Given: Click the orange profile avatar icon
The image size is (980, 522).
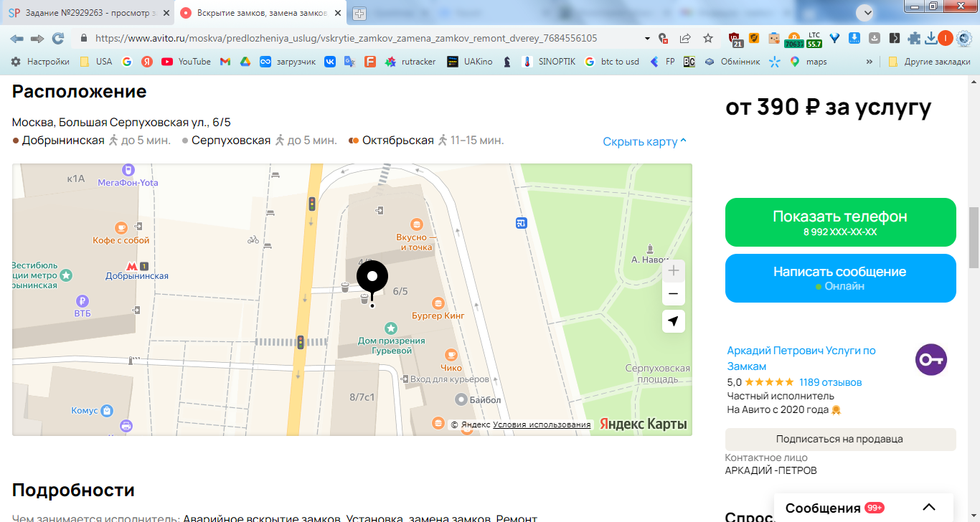Looking at the screenshot, I should click(x=946, y=39).
